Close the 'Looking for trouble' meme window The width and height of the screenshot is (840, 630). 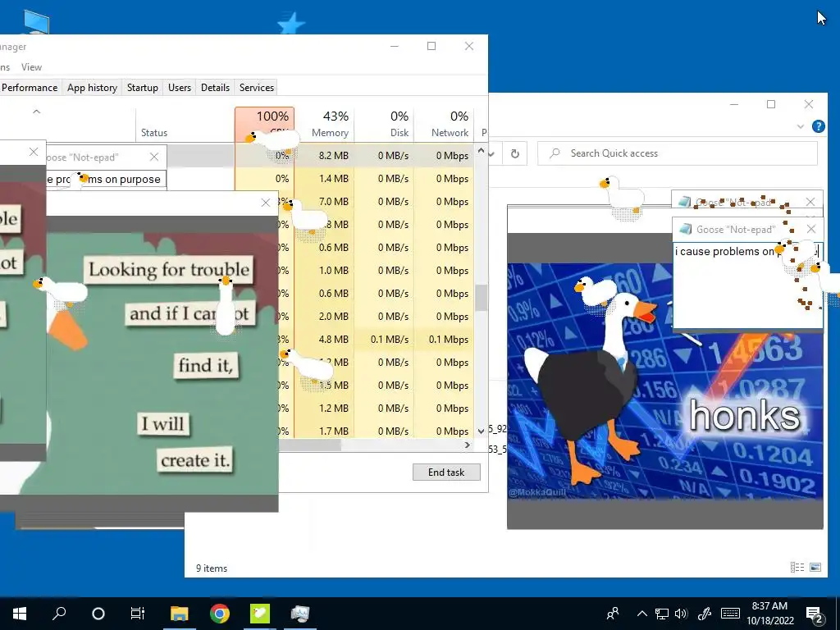pos(265,203)
